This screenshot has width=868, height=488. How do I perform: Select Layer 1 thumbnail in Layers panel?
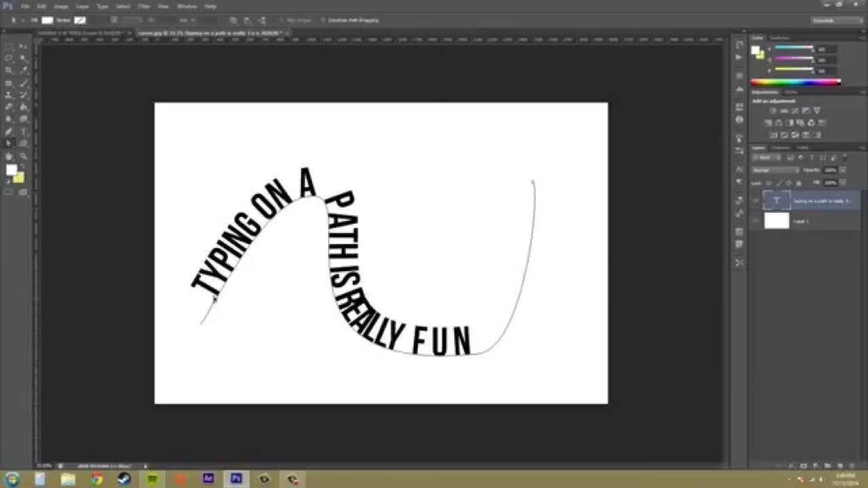click(776, 221)
